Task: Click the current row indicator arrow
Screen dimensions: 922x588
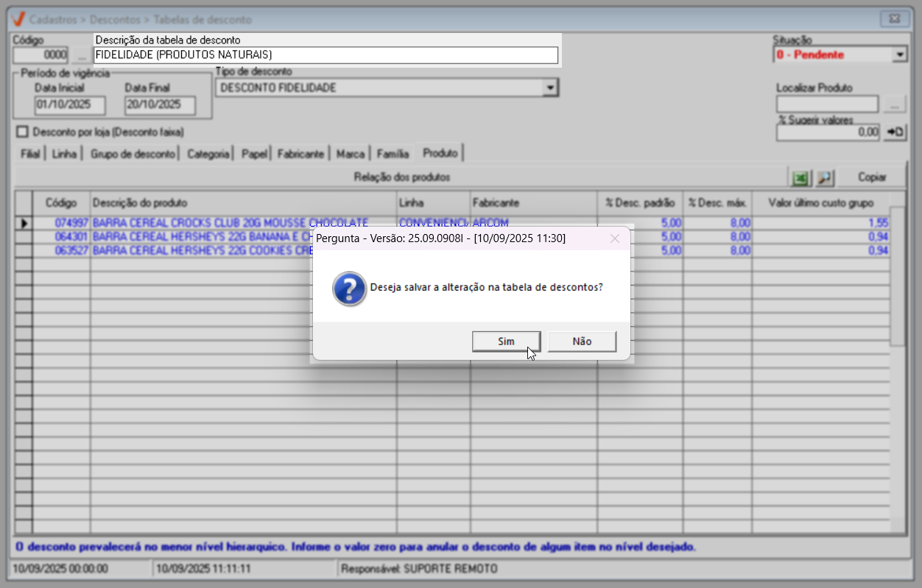Action: click(24, 223)
